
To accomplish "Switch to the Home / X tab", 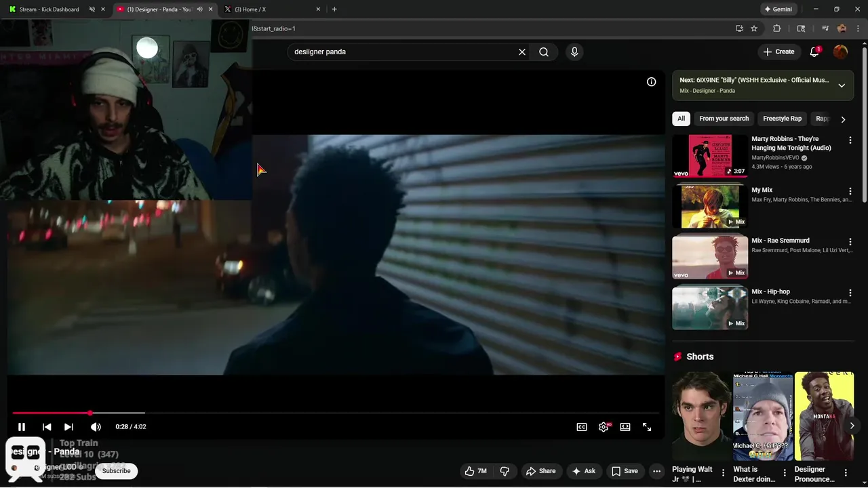I will coord(271,9).
